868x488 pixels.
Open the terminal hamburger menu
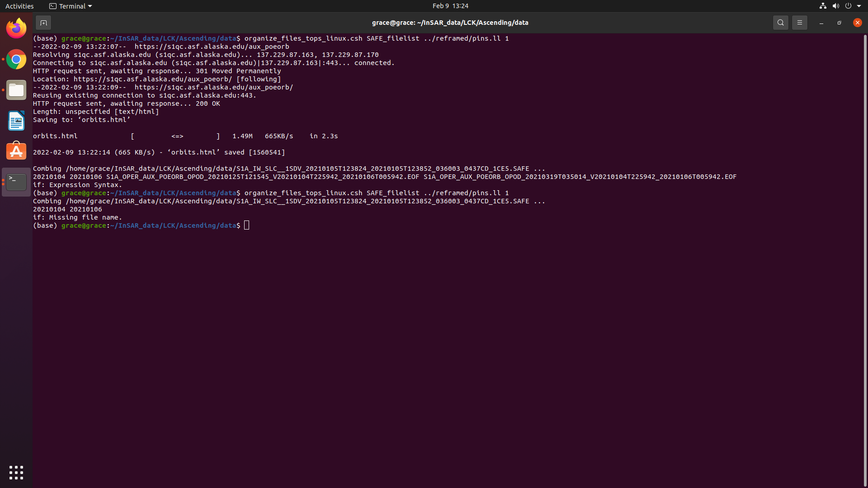coord(800,22)
